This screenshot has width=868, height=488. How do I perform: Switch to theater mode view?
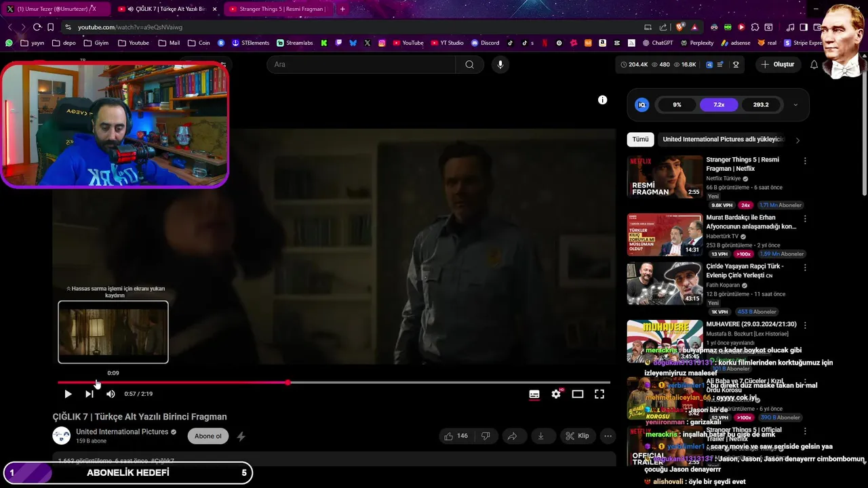[578, 394]
